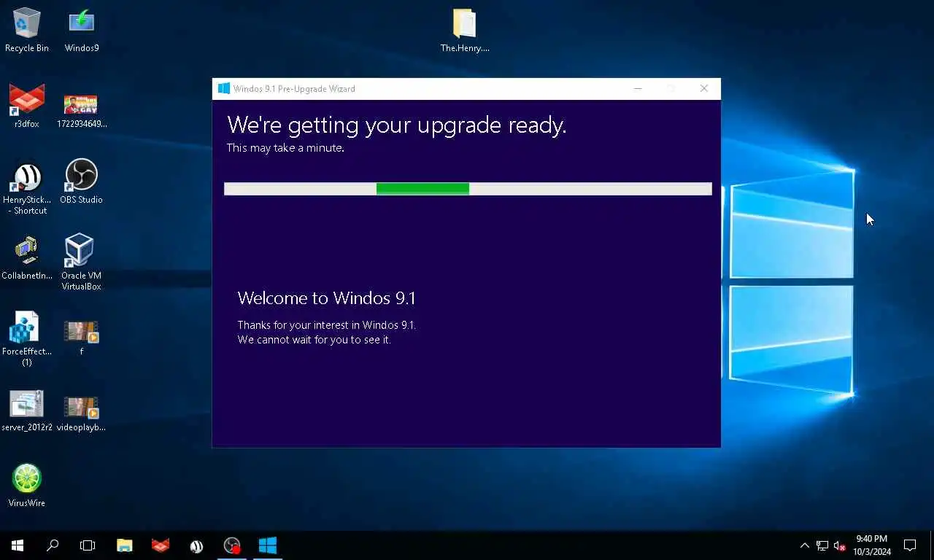Open the muted volume tray icon
This screenshot has width=934, height=560.
coord(840,545)
